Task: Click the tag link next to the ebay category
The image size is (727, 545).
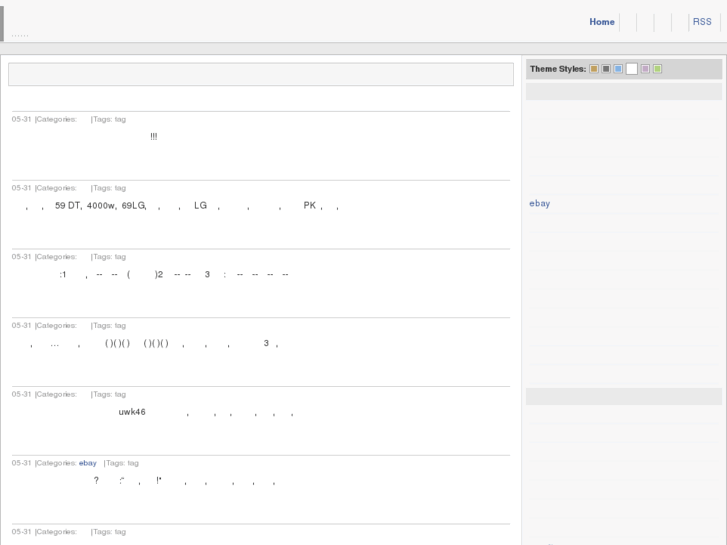Action: 133,463
